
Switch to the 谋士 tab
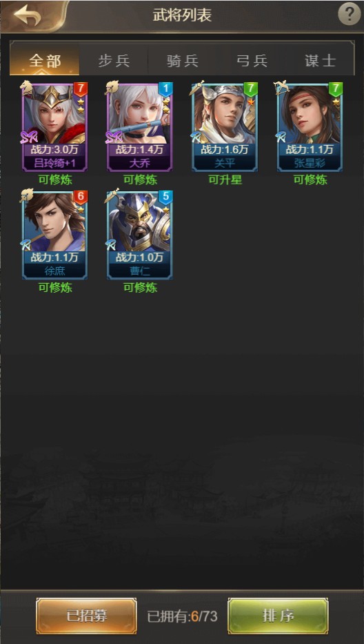point(320,60)
